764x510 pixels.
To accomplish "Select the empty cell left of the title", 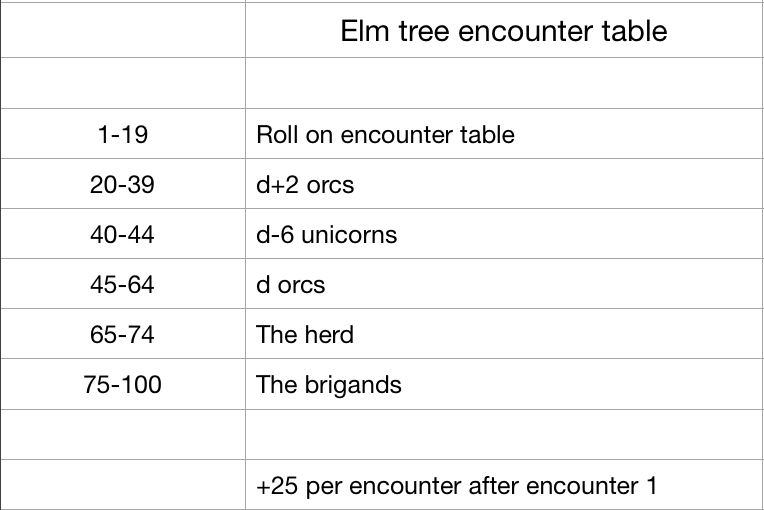I will pos(123,30).
